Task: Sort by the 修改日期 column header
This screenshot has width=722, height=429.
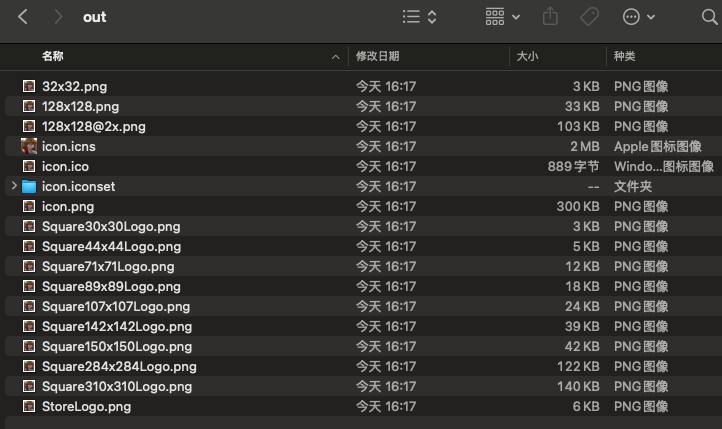Action: [x=378, y=57]
